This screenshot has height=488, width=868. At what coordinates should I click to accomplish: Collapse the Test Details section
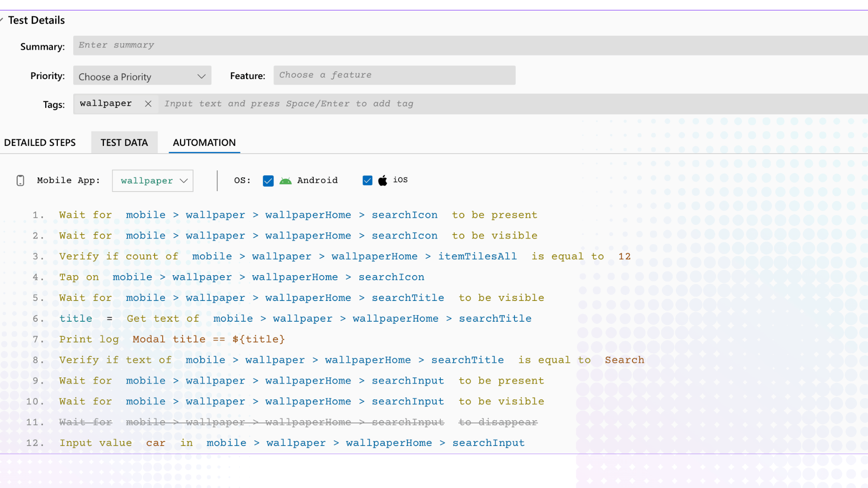click(x=2, y=19)
